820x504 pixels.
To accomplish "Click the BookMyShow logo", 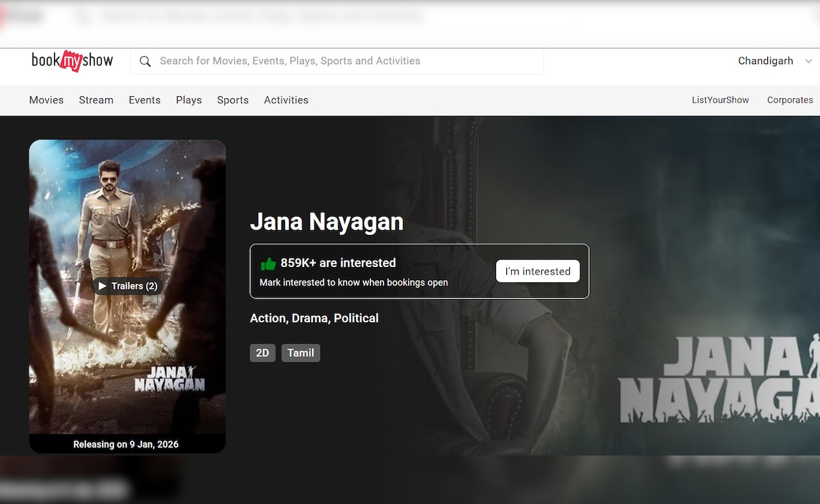I will click(72, 61).
